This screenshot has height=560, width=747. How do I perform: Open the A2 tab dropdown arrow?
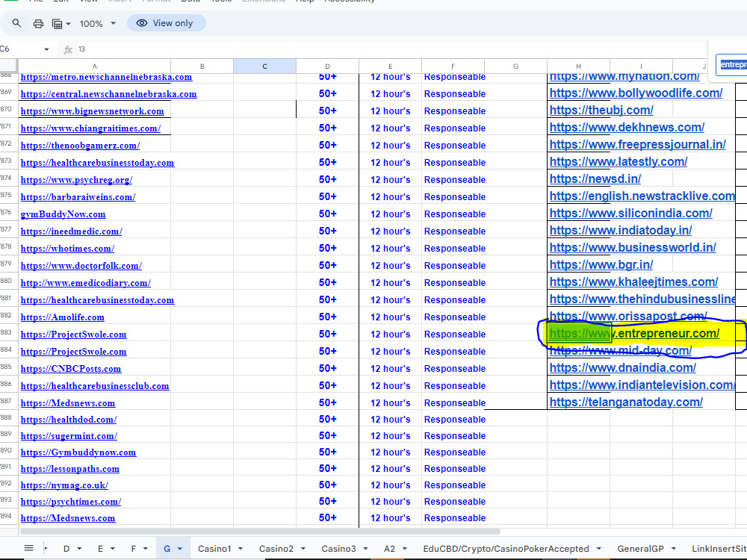pyautogui.click(x=405, y=549)
